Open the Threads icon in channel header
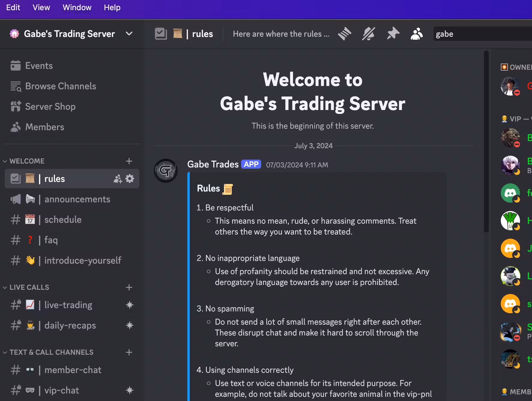532x401 pixels. click(x=344, y=34)
